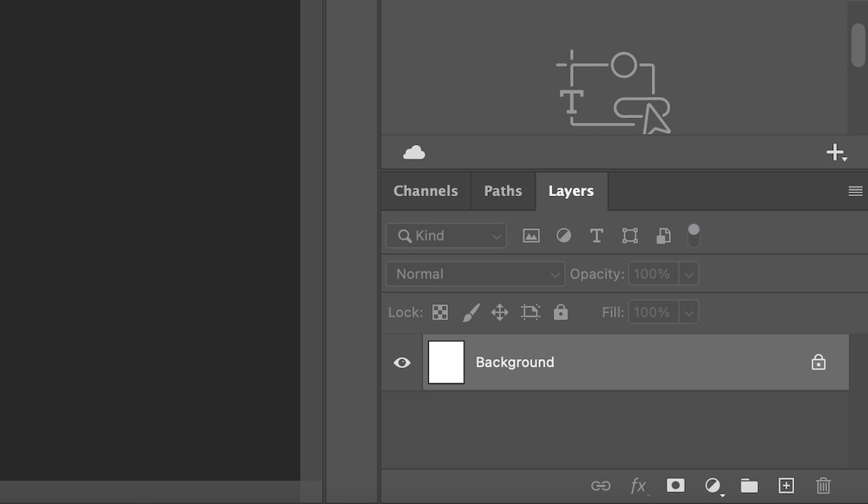Open the Layers panel menu
The image size is (868, 504).
pyautogui.click(x=856, y=191)
